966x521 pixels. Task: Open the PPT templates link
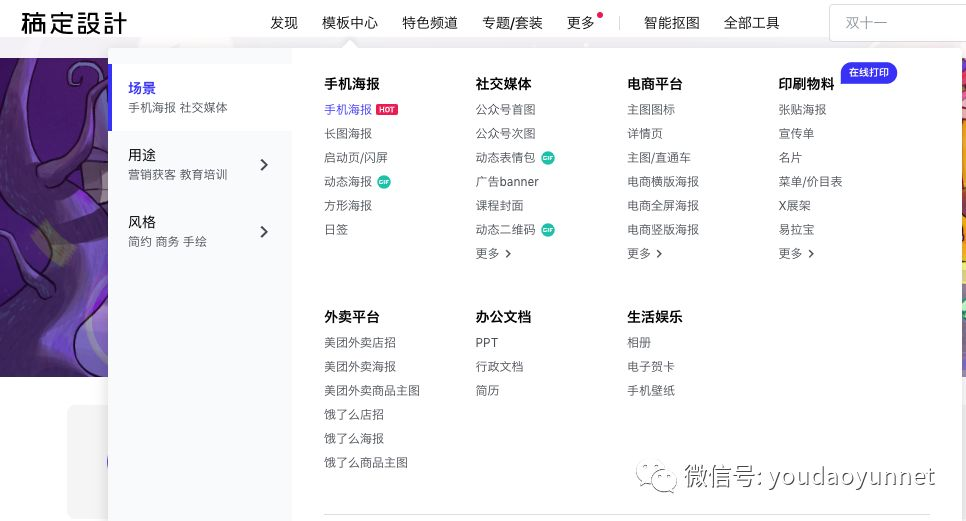click(x=486, y=342)
